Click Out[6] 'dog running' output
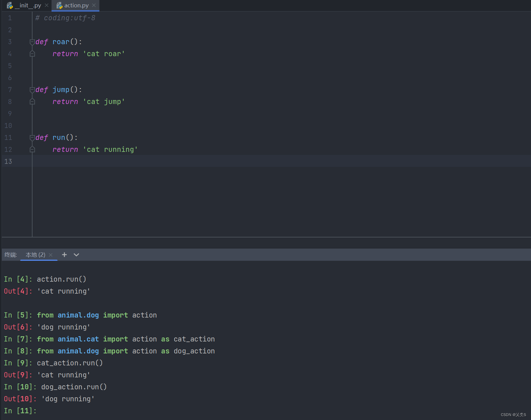The image size is (531, 420). coord(63,327)
